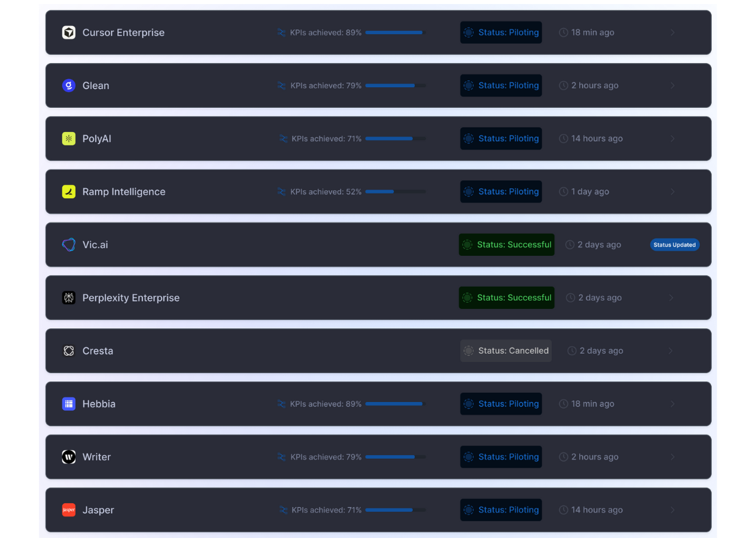Expand the Cresta row chevron

(671, 350)
